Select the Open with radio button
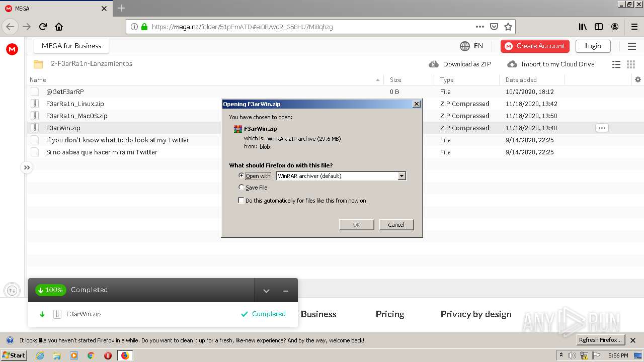Viewport: 644px width, 362px height. (242, 175)
